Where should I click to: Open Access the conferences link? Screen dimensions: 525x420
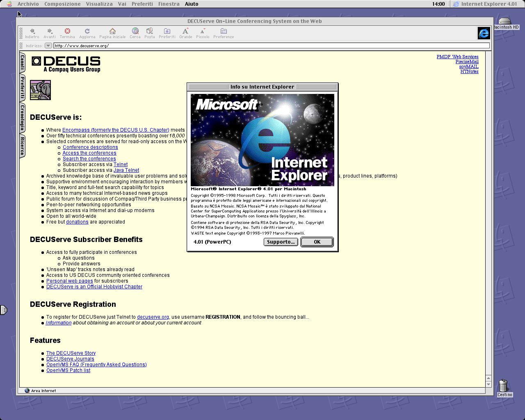tap(89, 153)
